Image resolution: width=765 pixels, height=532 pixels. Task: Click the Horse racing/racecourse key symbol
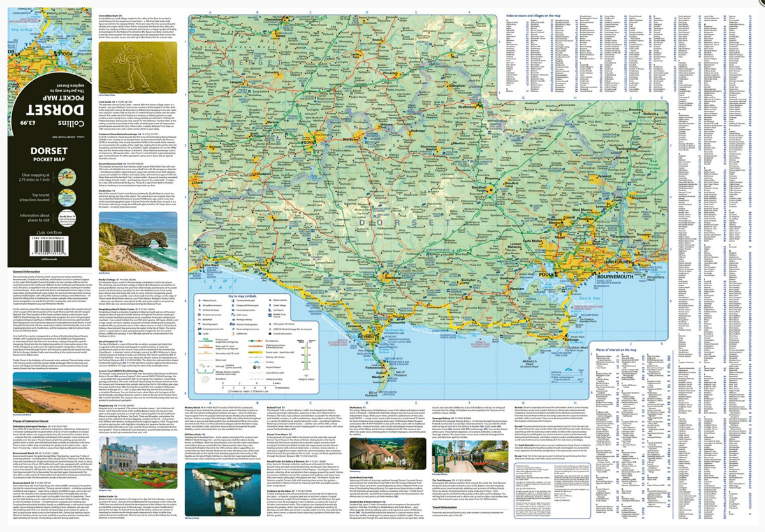(233, 329)
